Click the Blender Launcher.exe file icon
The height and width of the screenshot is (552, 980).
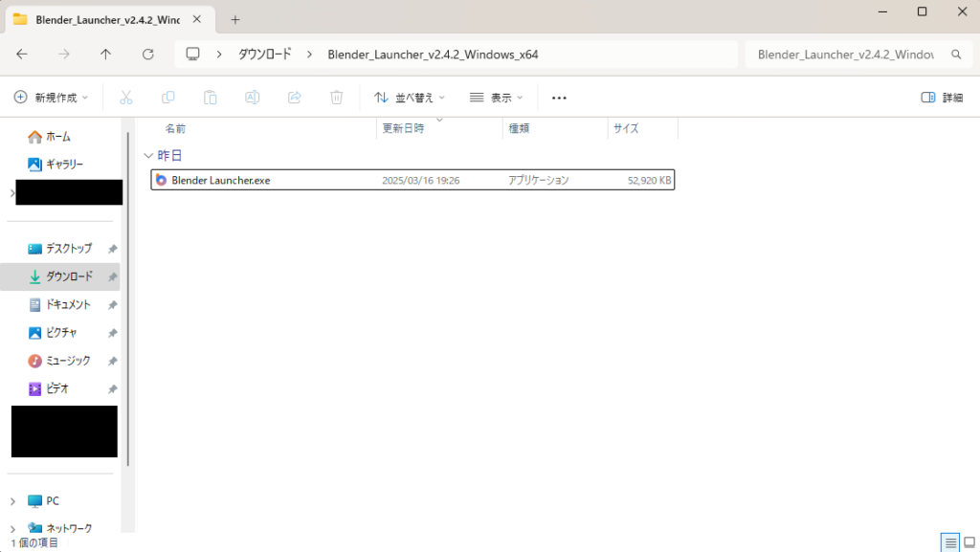(x=161, y=180)
